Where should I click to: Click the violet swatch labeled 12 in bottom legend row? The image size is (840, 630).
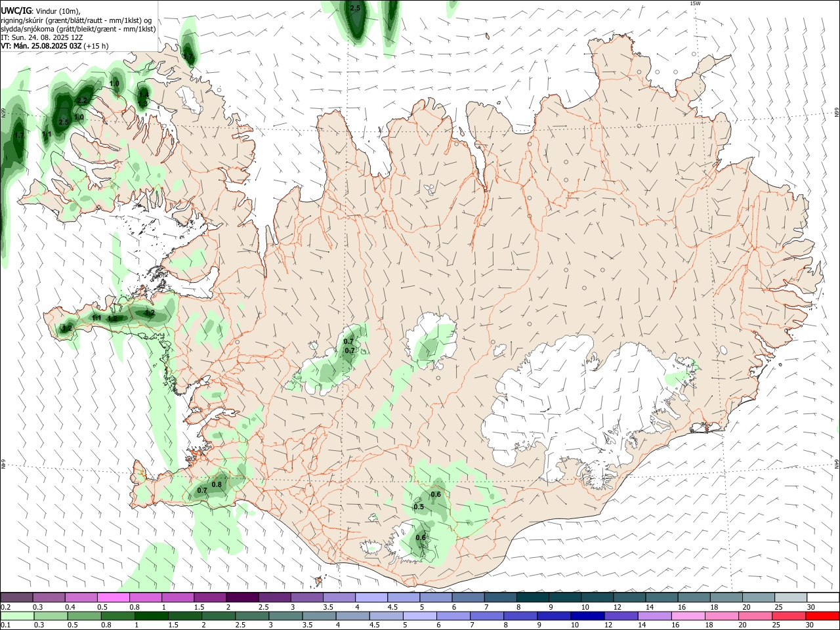pos(620,616)
